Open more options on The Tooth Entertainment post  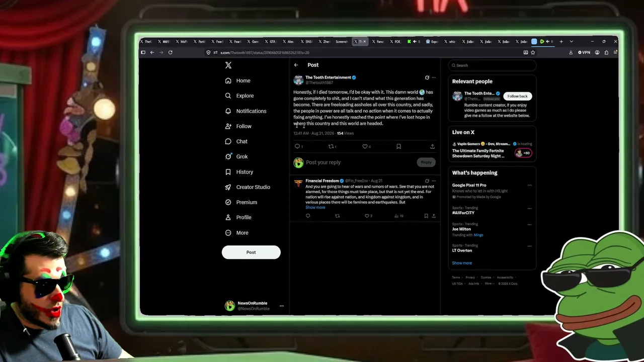[434, 77]
